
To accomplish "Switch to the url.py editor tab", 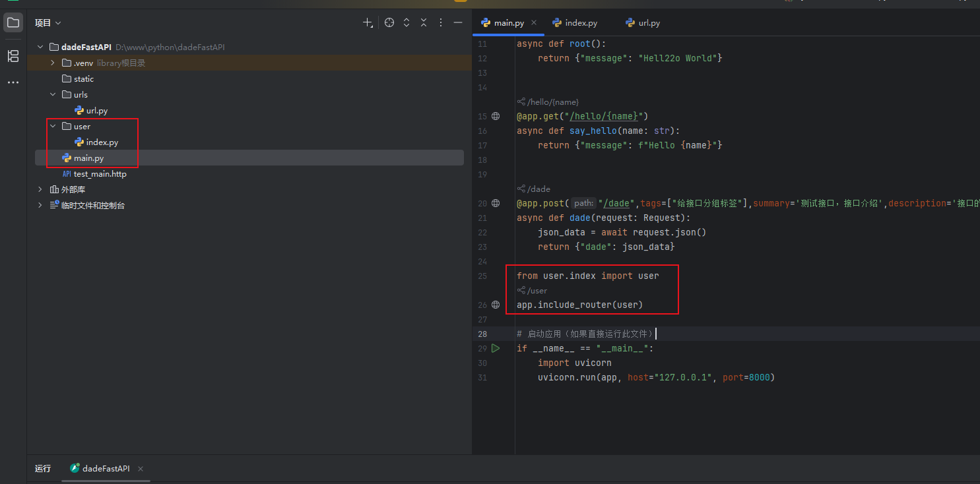I will click(x=642, y=22).
